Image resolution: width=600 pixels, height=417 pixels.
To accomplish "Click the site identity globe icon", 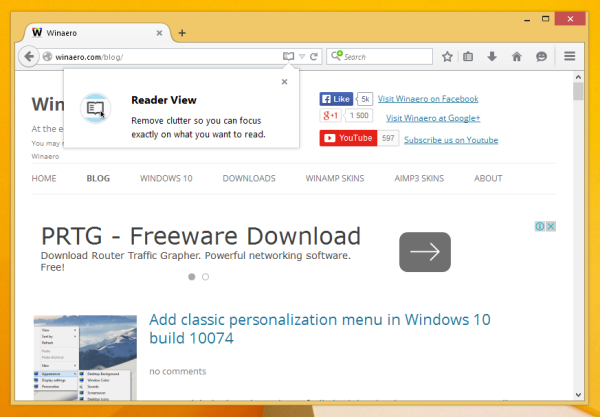I will coord(47,57).
